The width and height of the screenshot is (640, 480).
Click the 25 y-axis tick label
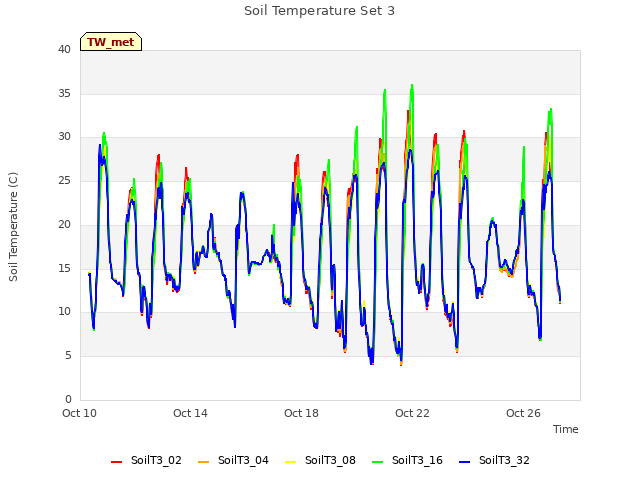click(64, 180)
